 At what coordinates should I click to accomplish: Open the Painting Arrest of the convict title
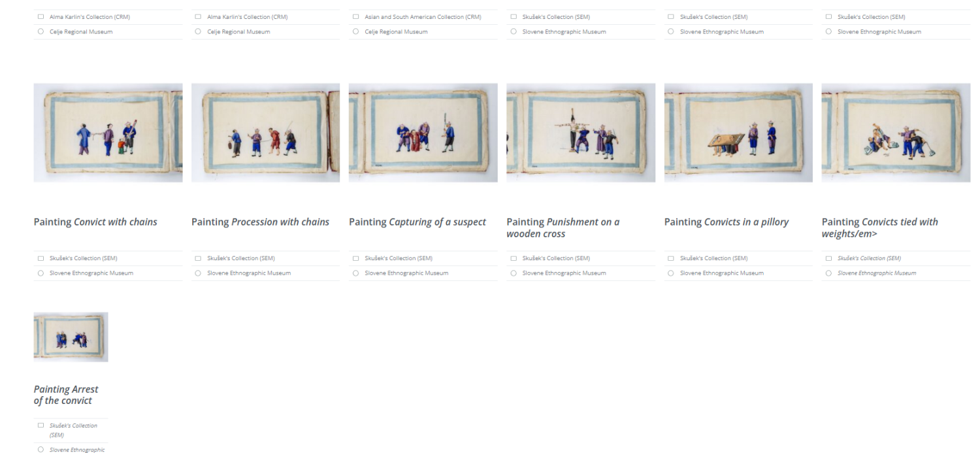(66, 395)
